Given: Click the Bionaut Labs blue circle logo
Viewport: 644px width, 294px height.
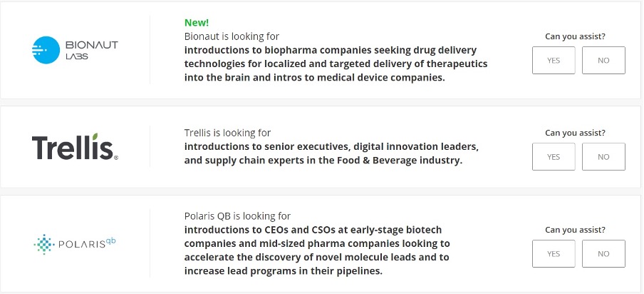Looking at the screenshot, I should point(46,50).
